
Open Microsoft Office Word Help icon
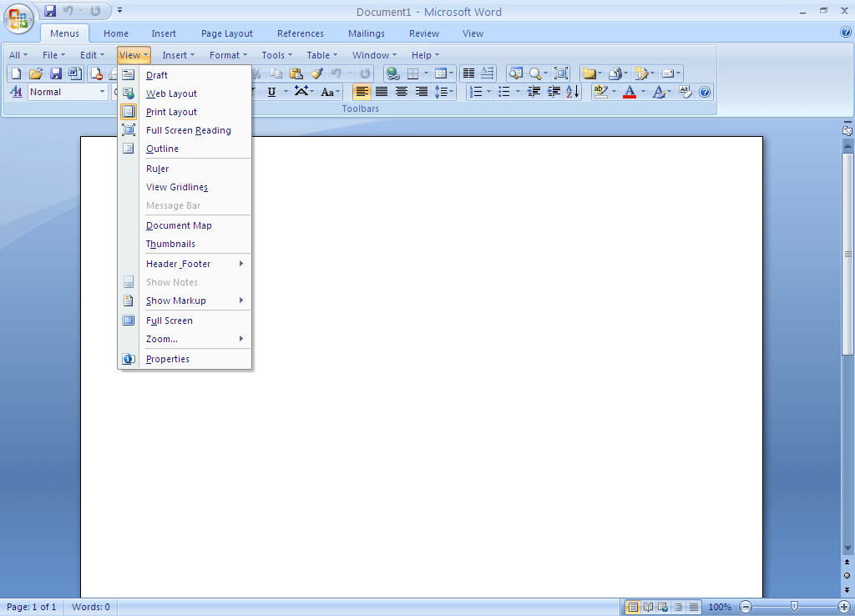[846, 33]
